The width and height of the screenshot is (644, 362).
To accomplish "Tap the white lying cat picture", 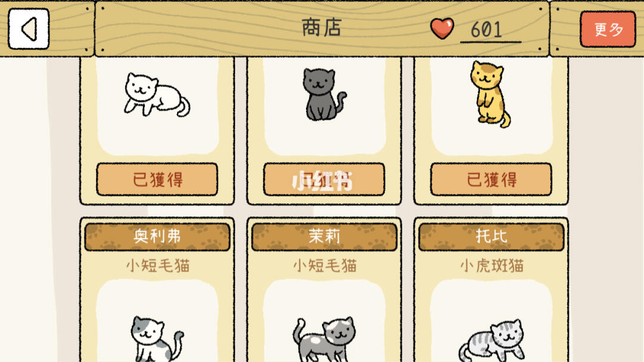I will click(157, 95).
